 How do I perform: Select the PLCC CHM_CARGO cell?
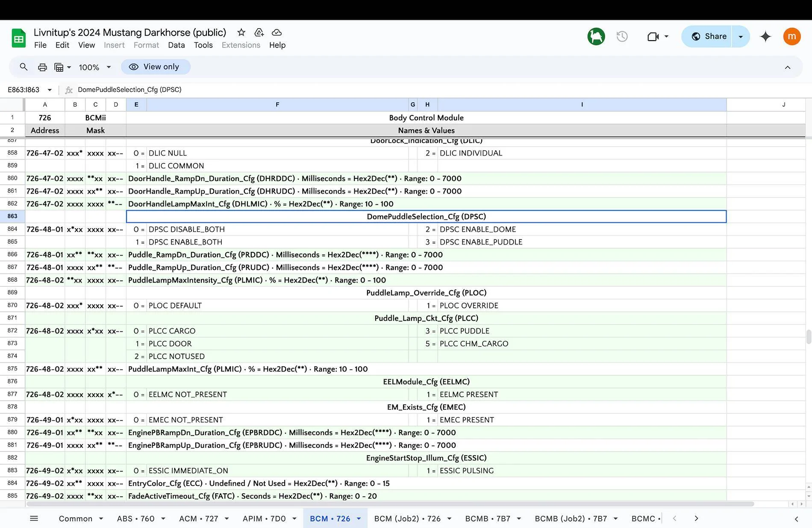click(x=582, y=344)
